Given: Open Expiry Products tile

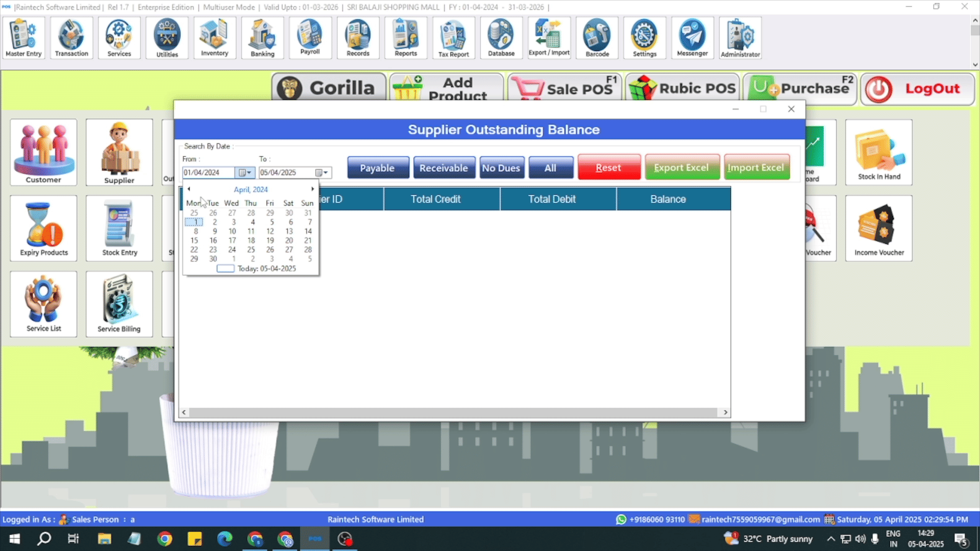Looking at the screenshot, I should [x=43, y=228].
